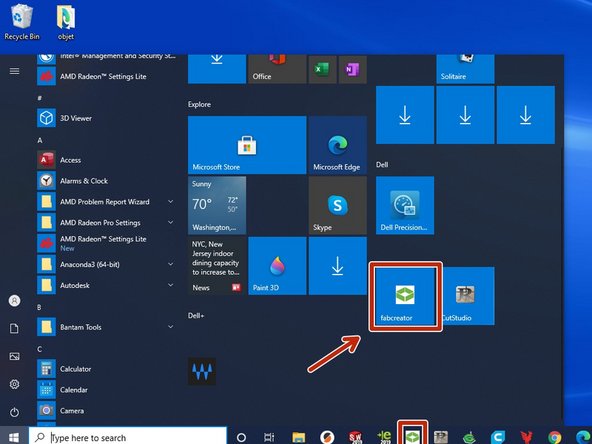592x444 pixels.
Task: Click the Cortana circle on taskbar
Action: coord(241,437)
